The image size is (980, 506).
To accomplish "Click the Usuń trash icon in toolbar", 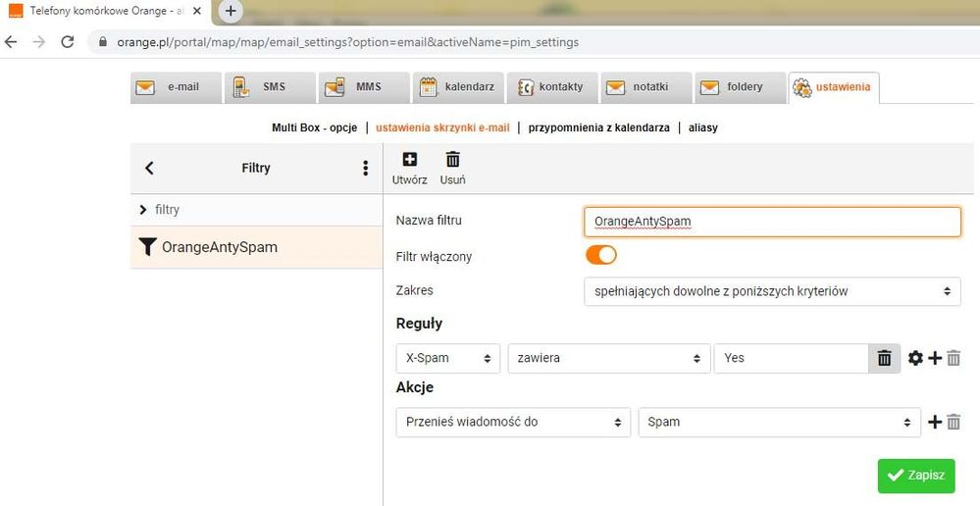I will pyautogui.click(x=452, y=160).
